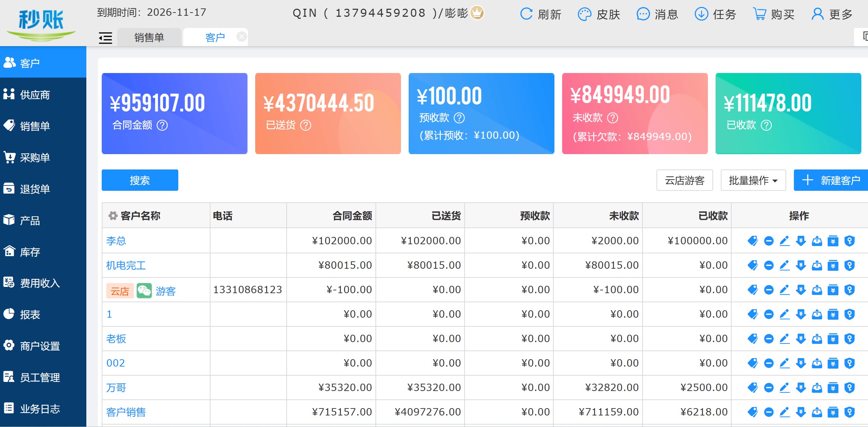Click the help icon next to 已收款
The width and height of the screenshot is (868, 427).
point(766,125)
